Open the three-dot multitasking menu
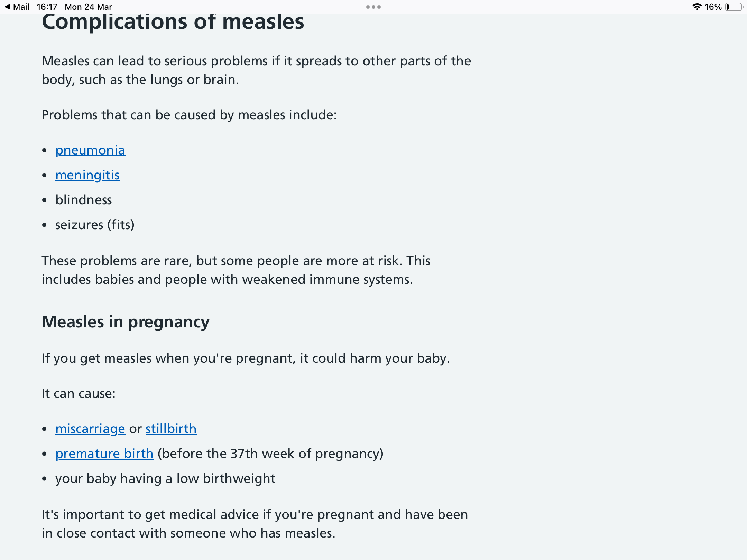This screenshot has height=560, width=747. click(373, 7)
